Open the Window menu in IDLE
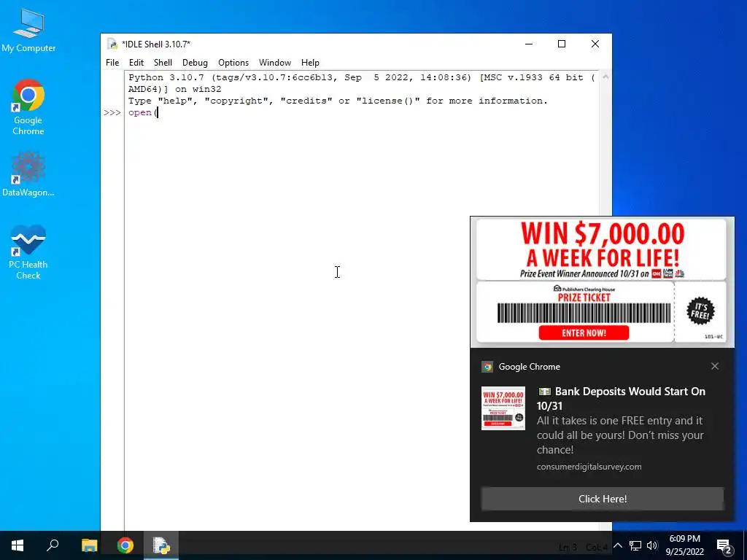Image resolution: width=747 pixels, height=560 pixels. 275,63
